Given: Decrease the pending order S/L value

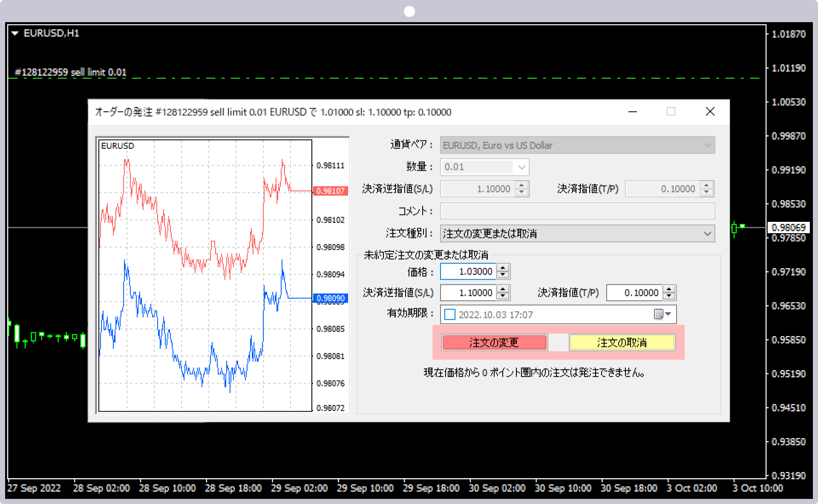Looking at the screenshot, I should 503,296.
